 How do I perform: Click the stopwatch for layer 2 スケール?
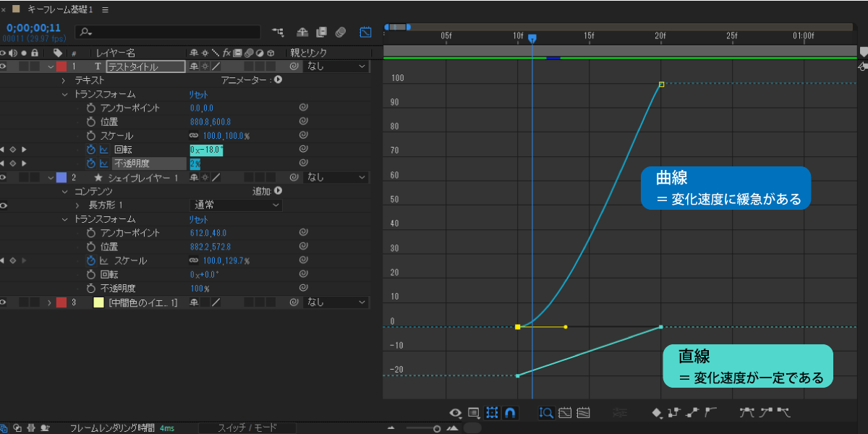[91, 260]
